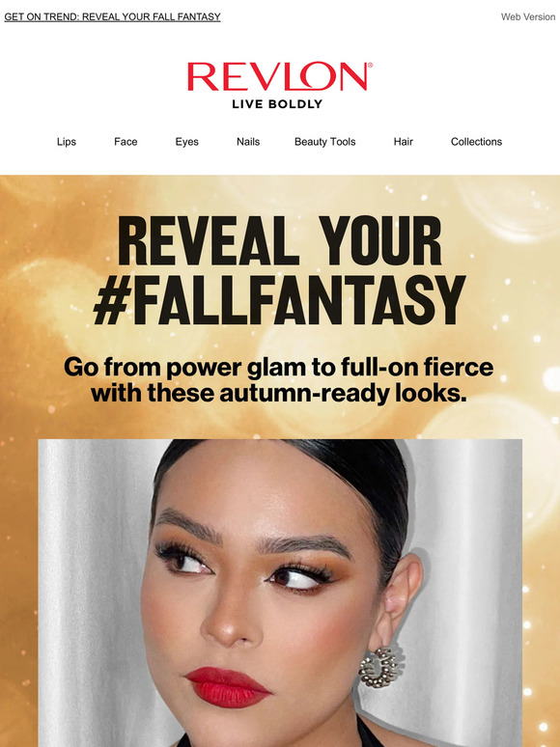Browse the Collections menu item
The image size is (560, 747).
476,142
